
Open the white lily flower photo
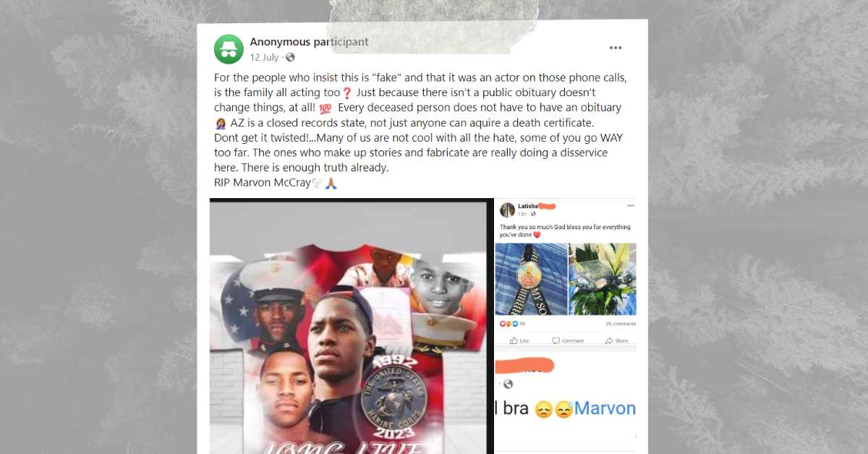point(603,279)
